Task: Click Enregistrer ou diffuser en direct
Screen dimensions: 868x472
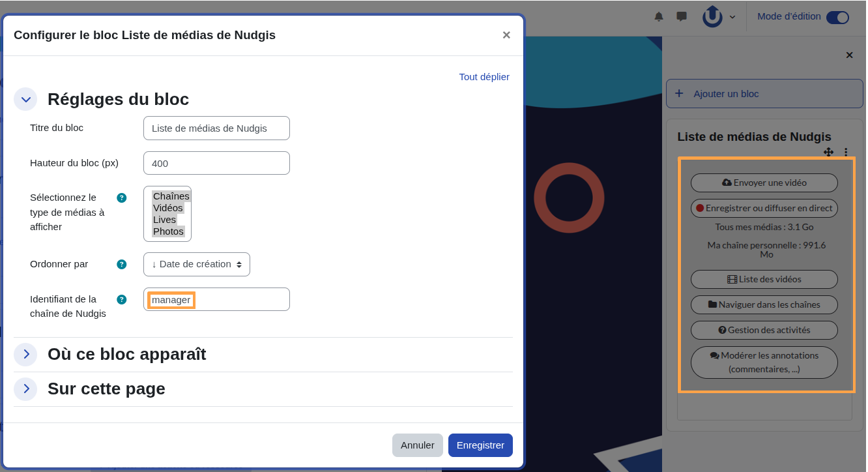Action: (764, 208)
